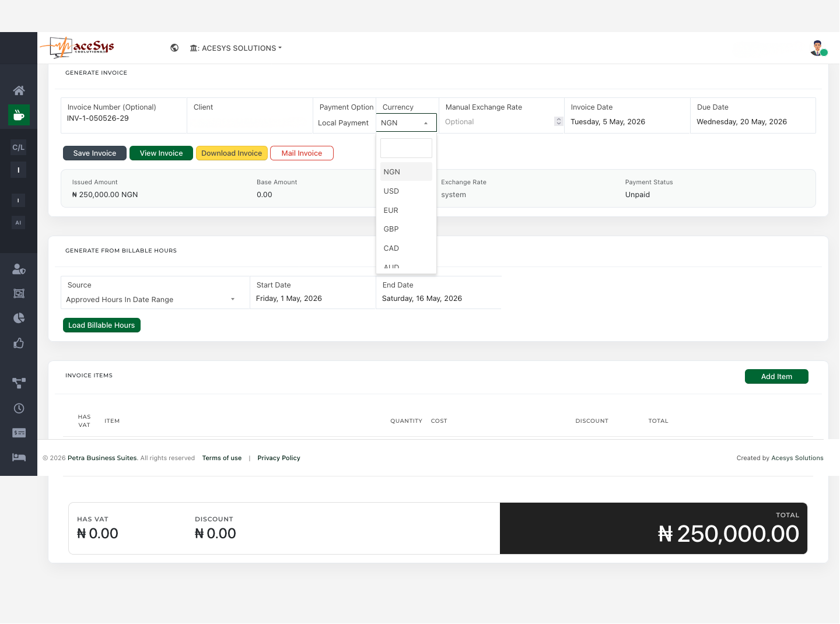840x624 pixels.
Task: Open the bed sidebar icon
Action: (19, 457)
